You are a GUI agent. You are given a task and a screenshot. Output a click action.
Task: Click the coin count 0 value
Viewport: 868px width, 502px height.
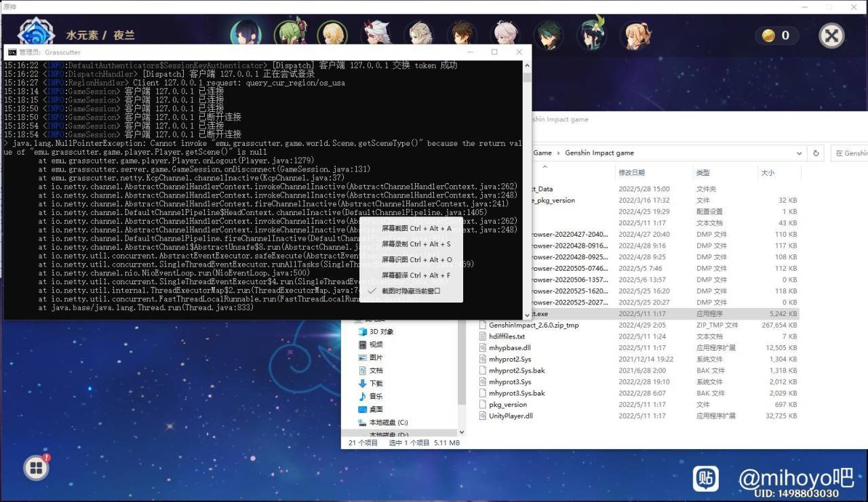[x=785, y=36]
